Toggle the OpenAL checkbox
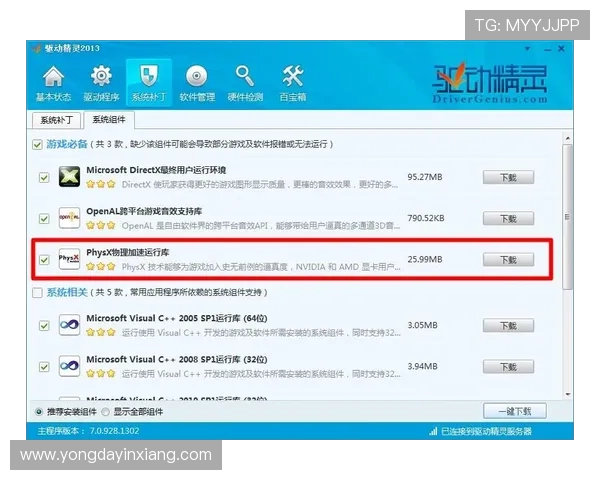 [x=44, y=219]
